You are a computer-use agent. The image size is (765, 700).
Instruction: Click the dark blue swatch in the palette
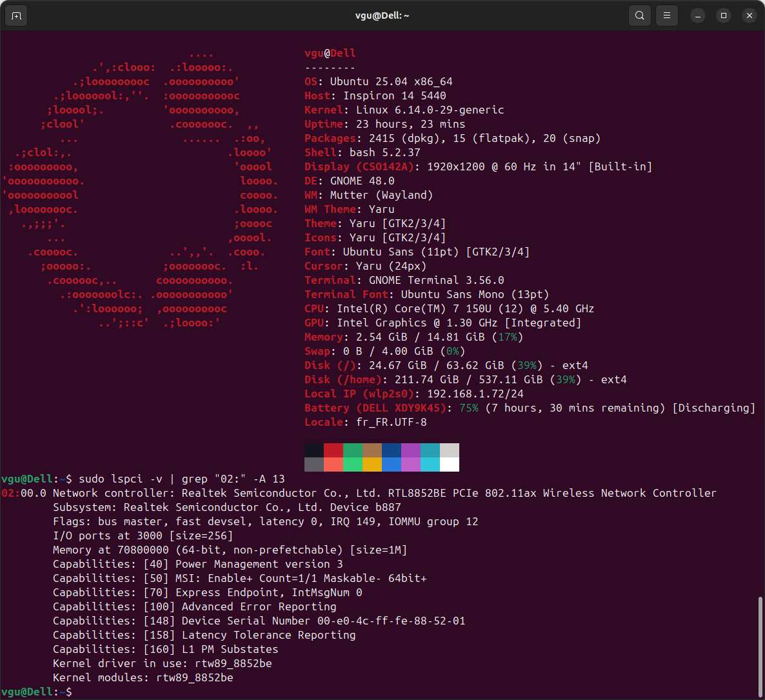(392, 450)
